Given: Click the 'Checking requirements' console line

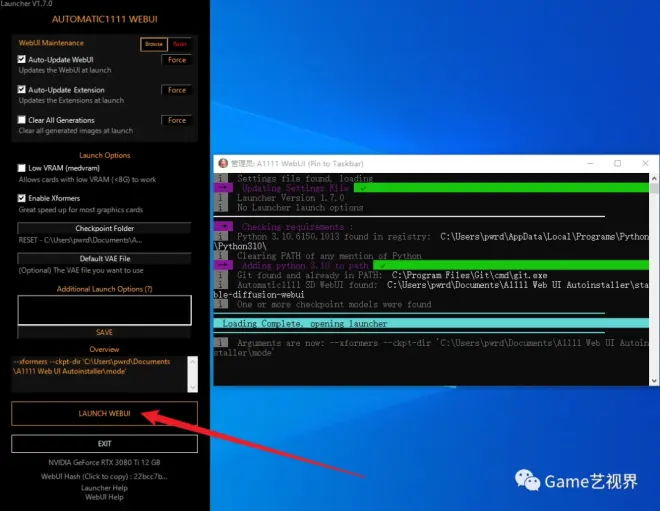Looking at the screenshot, I should pyautogui.click(x=297, y=227).
